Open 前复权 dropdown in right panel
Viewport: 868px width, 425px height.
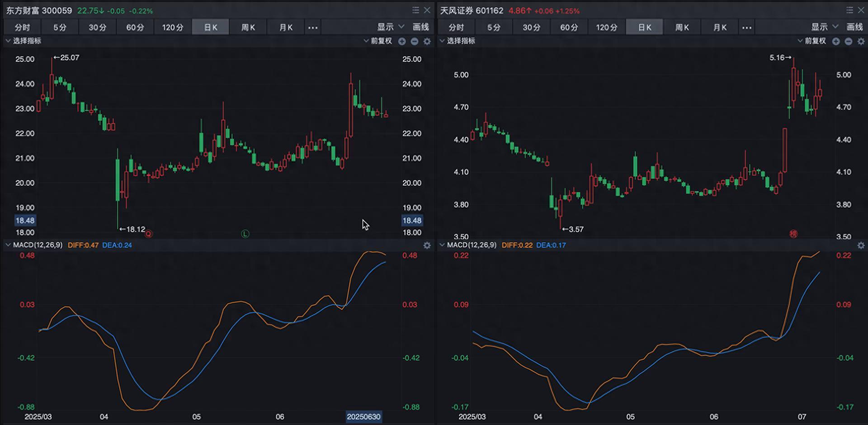[811, 41]
